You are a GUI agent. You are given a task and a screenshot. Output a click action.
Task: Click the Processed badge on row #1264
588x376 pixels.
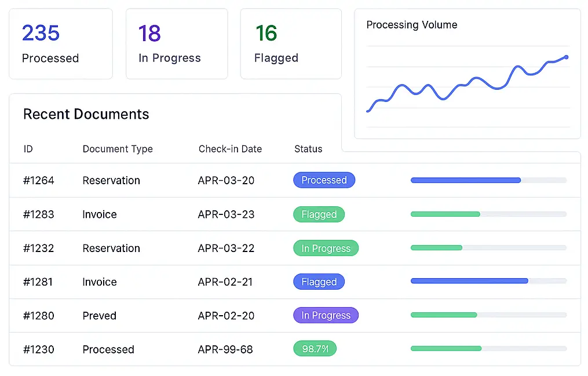(x=324, y=180)
